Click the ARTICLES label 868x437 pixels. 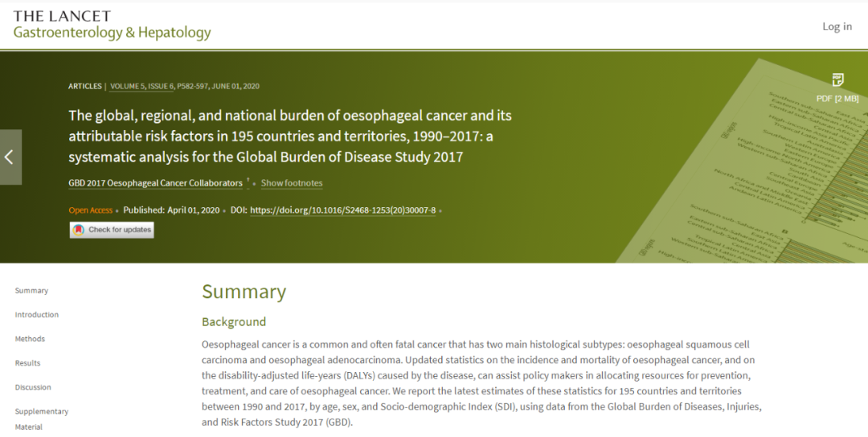[85, 86]
